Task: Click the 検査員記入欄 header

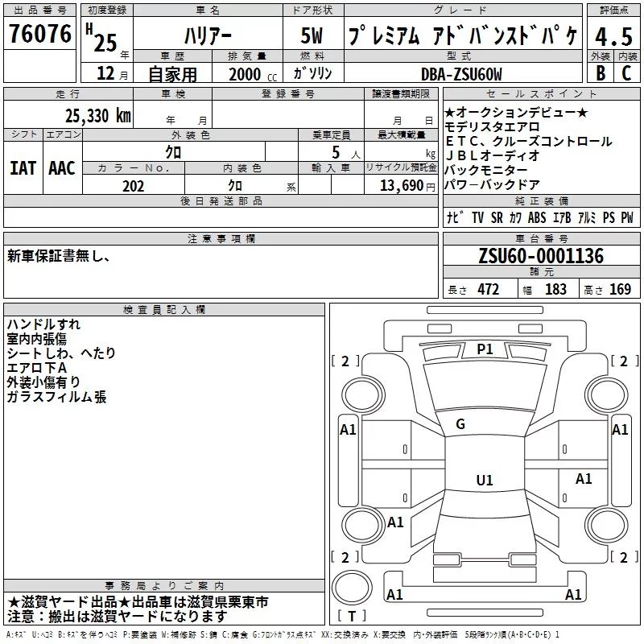Action: pos(164,310)
